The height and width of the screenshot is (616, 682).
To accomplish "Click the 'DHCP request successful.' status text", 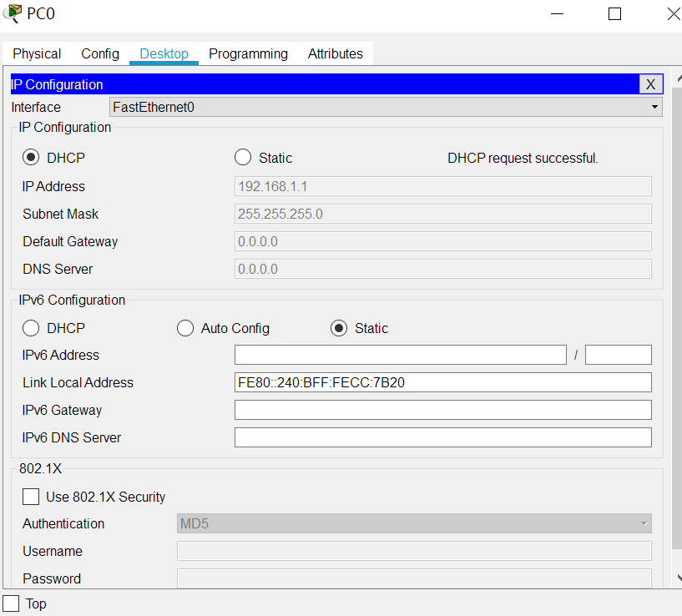I will tap(523, 158).
